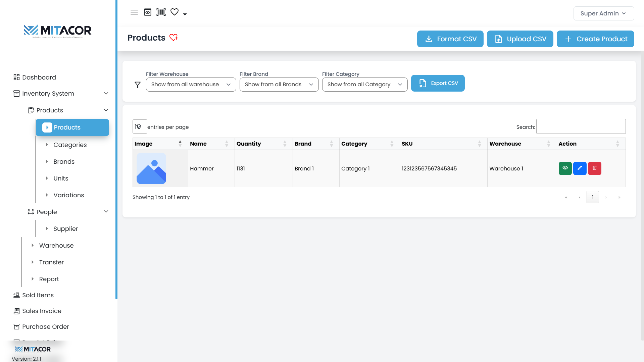View the Hammer product details
Viewport: 644px width, 362px height.
click(565, 168)
